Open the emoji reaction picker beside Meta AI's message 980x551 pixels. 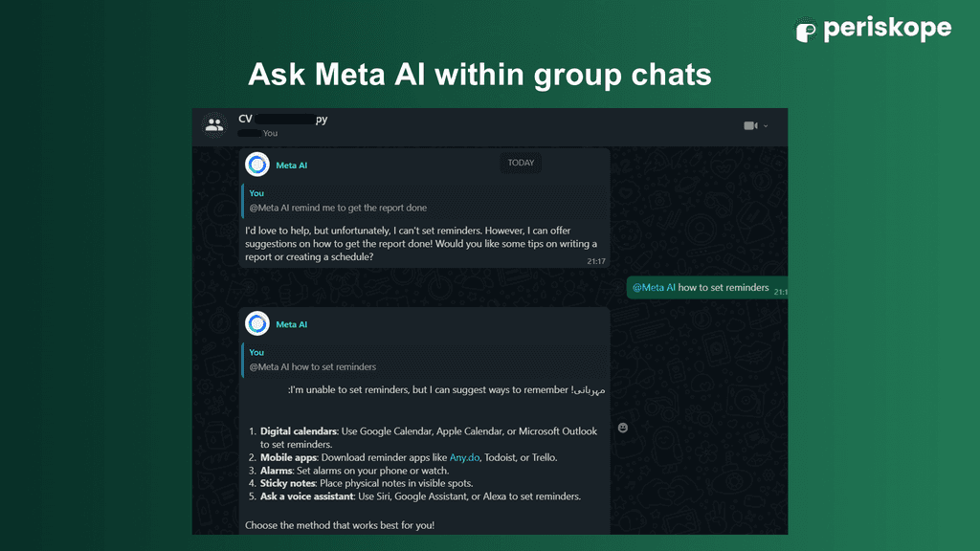(623, 428)
